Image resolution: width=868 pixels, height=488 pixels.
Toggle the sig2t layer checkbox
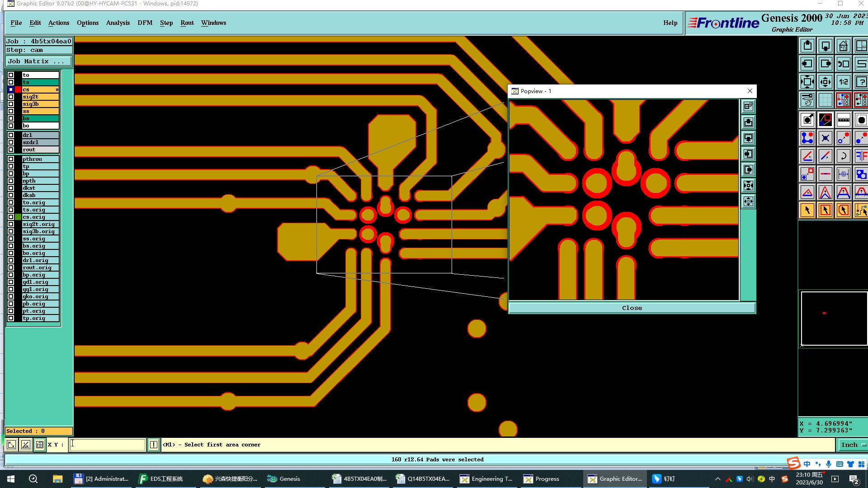click(x=11, y=97)
